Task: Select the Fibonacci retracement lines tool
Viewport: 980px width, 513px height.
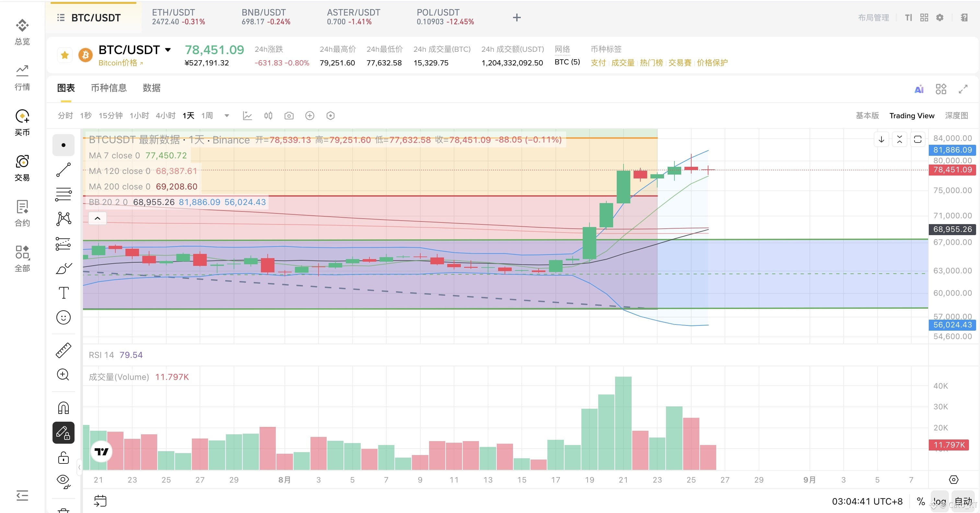Action: [63, 194]
